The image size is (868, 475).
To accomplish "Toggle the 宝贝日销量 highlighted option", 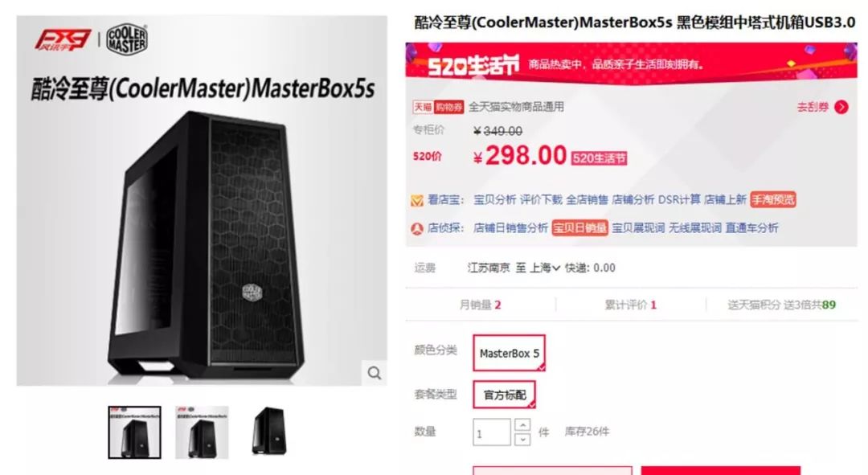I will [x=579, y=228].
